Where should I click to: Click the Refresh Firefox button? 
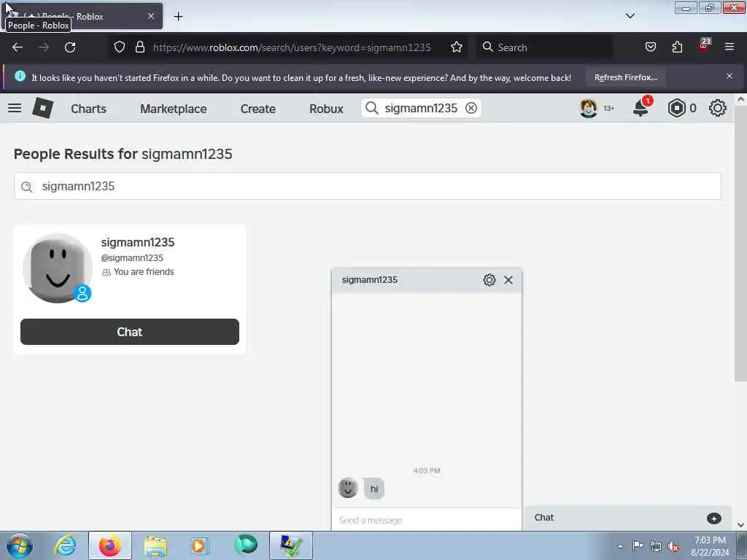pyautogui.click(x=625, y=77)
